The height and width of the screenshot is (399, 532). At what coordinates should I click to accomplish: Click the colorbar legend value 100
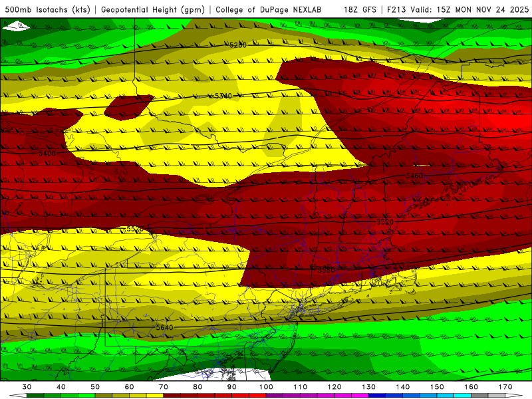pyautogui.click(x=267, y=387)
